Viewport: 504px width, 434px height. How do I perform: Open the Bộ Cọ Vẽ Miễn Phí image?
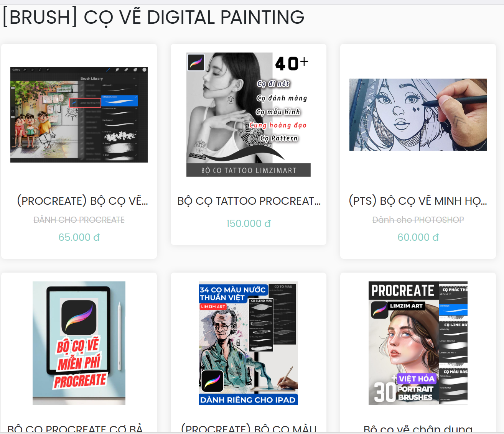pos(79,343)
